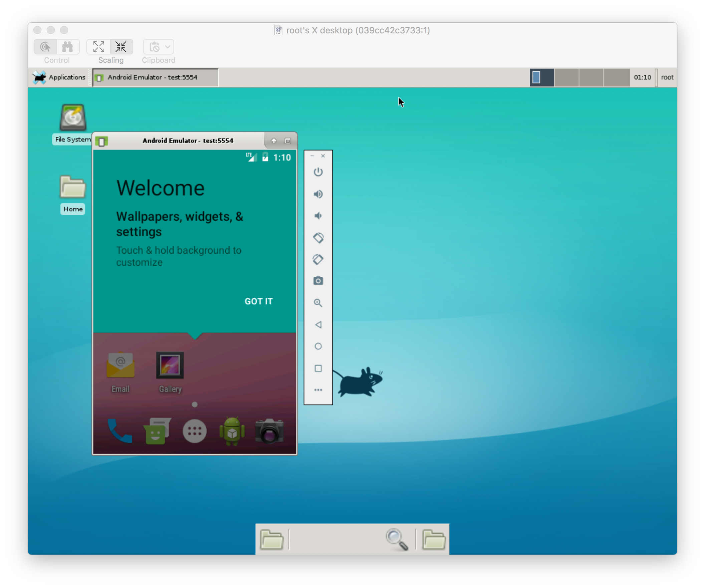Select Android Emulator taskbar window button
Image resolution: width=705 pixels, height=588 pixels.
(156, 77)
